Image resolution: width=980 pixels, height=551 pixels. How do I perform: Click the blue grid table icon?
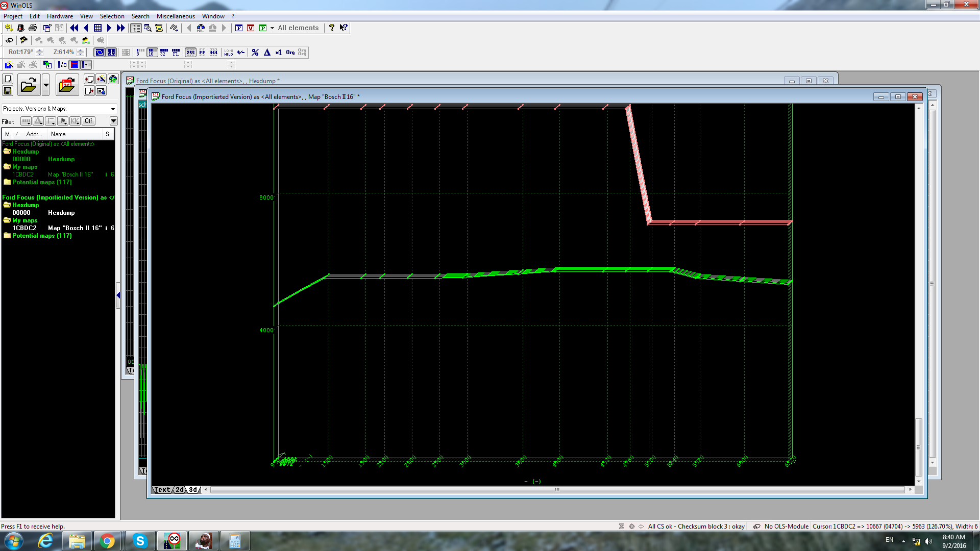pyautogui.click(x=97, y=28)
